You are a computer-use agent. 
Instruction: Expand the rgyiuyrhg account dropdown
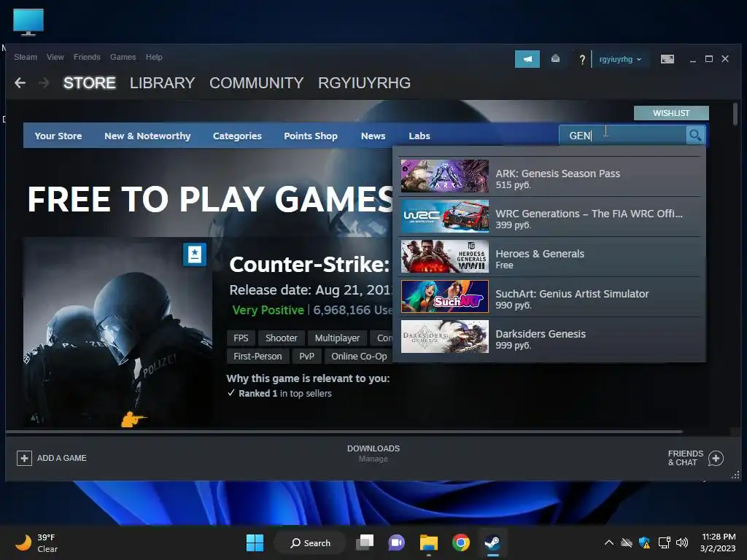pyautogui.click(x=620, y=60)
